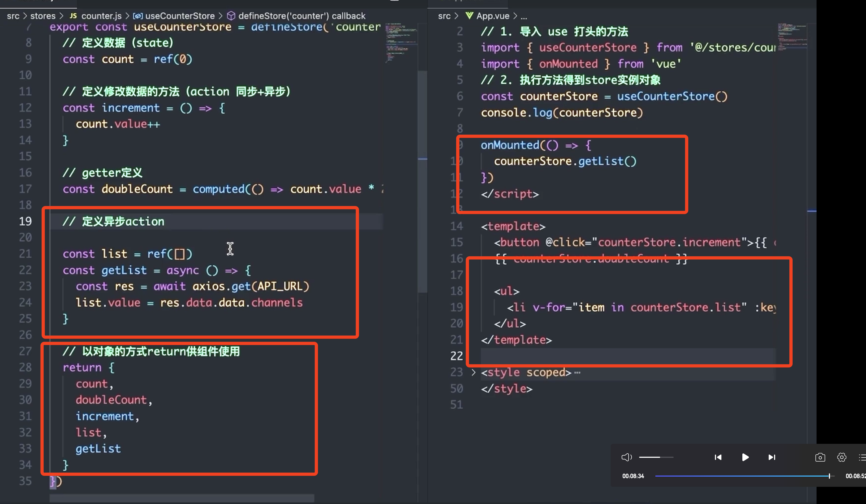Click the left editor minimap
The width and height of the screenshot is (866, 504).
(400, 42)
